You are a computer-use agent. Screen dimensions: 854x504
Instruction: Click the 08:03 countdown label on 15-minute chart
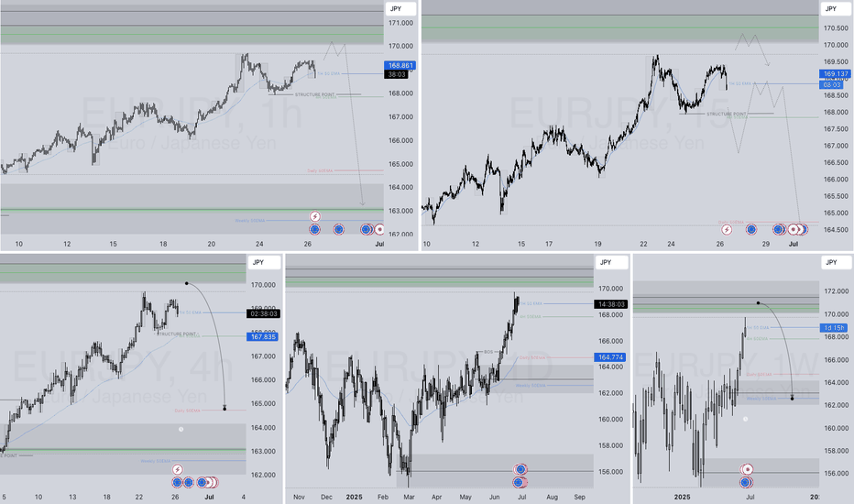pos(832,84)
